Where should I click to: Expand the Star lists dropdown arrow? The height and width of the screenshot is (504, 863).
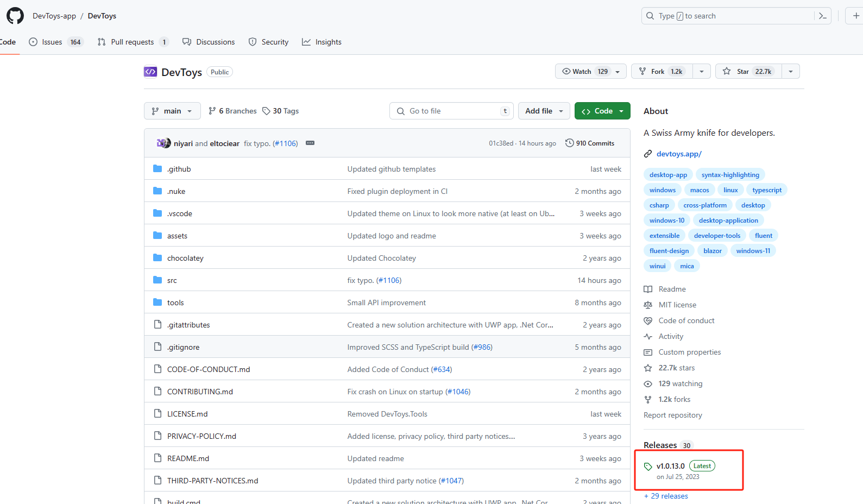[x=791, y=71]
